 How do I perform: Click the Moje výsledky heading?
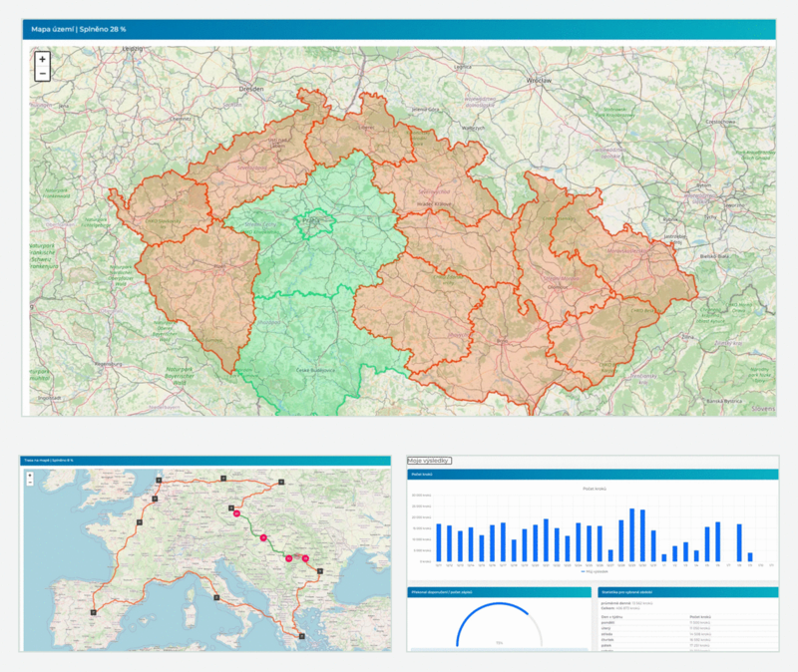point(430,461)
